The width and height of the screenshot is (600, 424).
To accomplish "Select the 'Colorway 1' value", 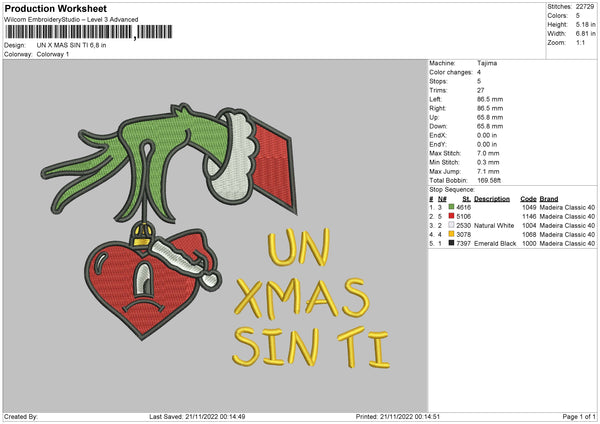I will pyautogui.click(x=53, y=54).
